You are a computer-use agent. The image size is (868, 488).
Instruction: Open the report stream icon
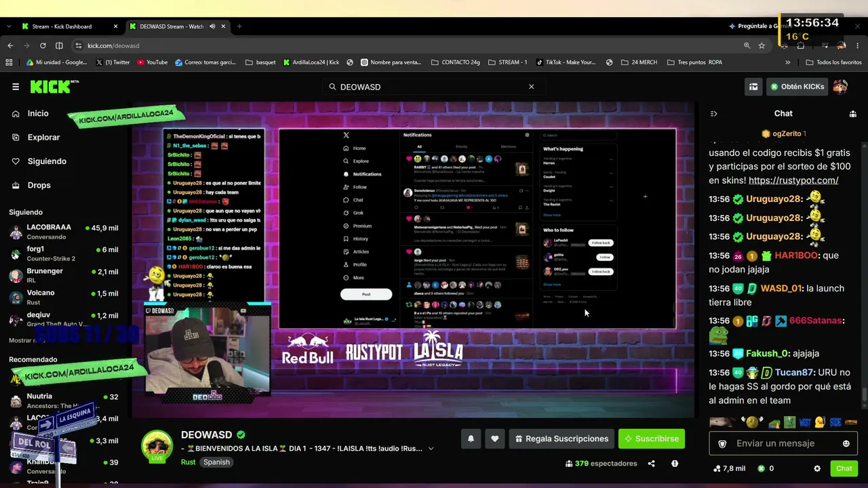click(675, 464)
